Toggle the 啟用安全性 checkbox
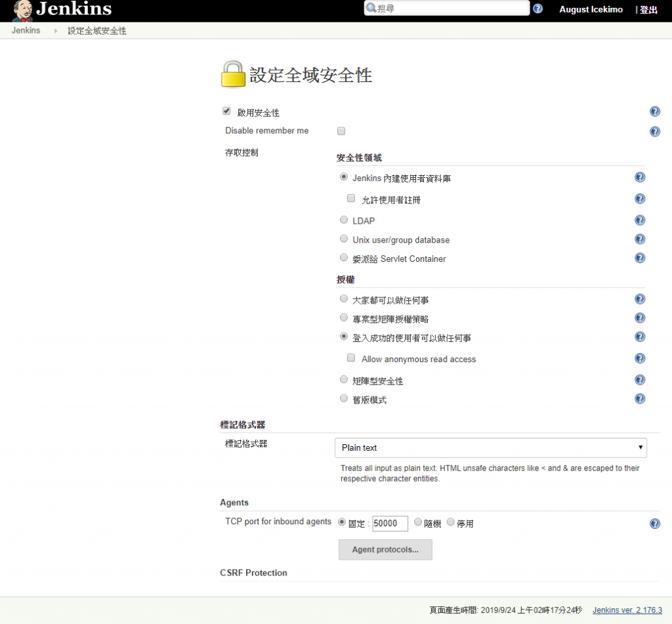The image size is (672, 624). point(226,111)
